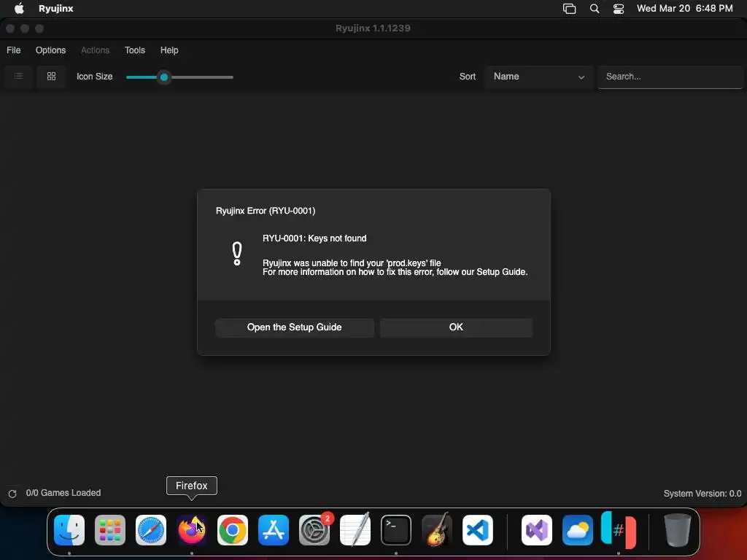Open System Settings from the dock

[x=314, y=529]
